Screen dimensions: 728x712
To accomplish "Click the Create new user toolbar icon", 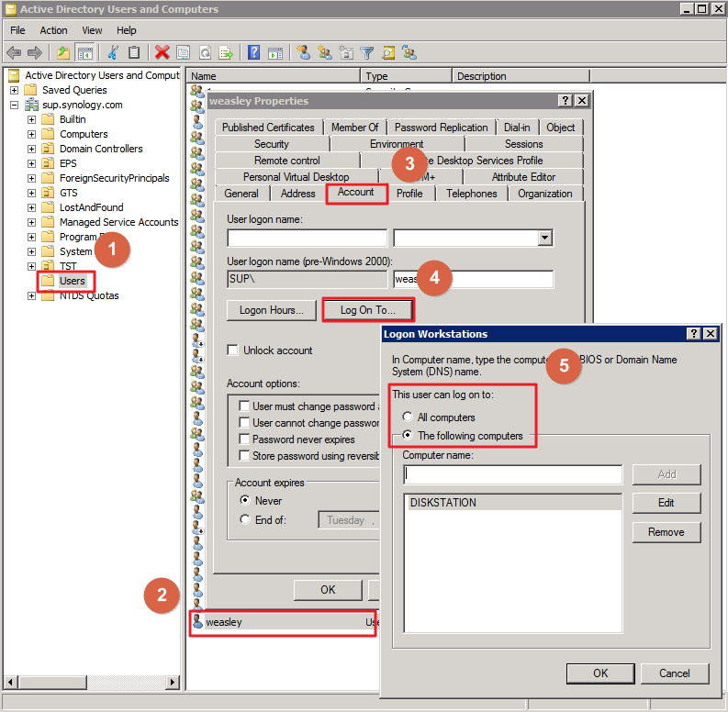I will pyautogui.click(x=304, y=53).
